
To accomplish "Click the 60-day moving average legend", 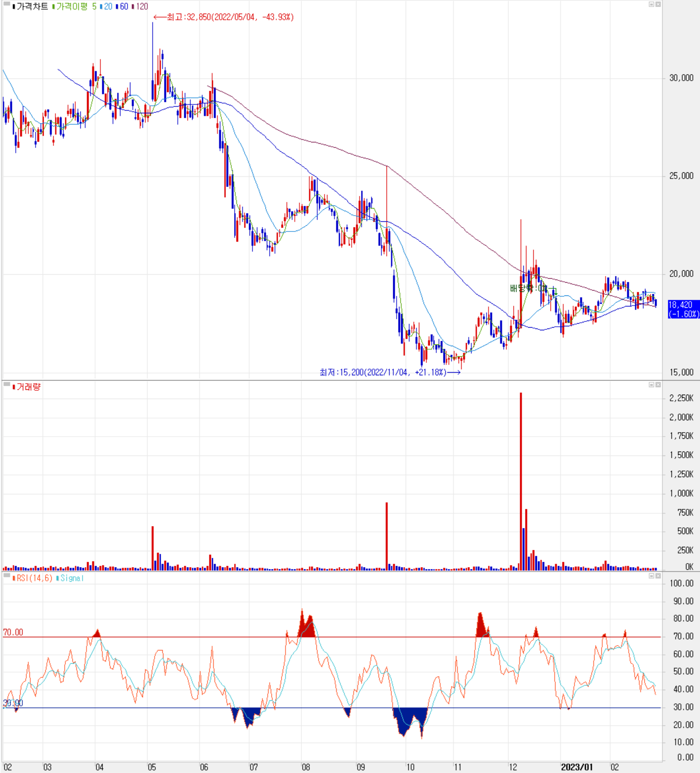I will 122,7.
